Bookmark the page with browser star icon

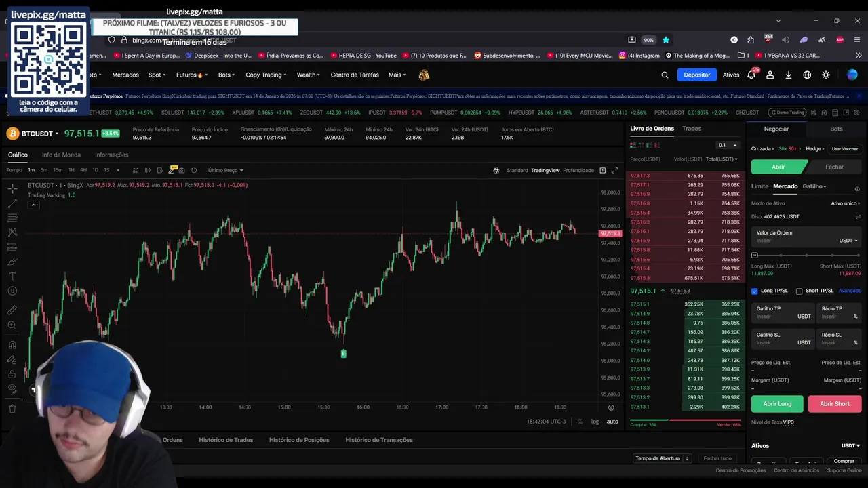[x=666, y=40]
